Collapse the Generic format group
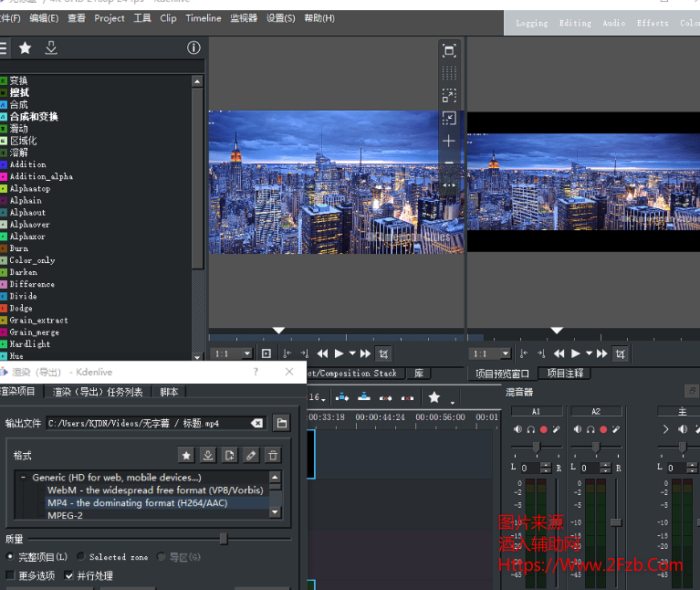This screenshot has height=590, width=700. [23, 478]
